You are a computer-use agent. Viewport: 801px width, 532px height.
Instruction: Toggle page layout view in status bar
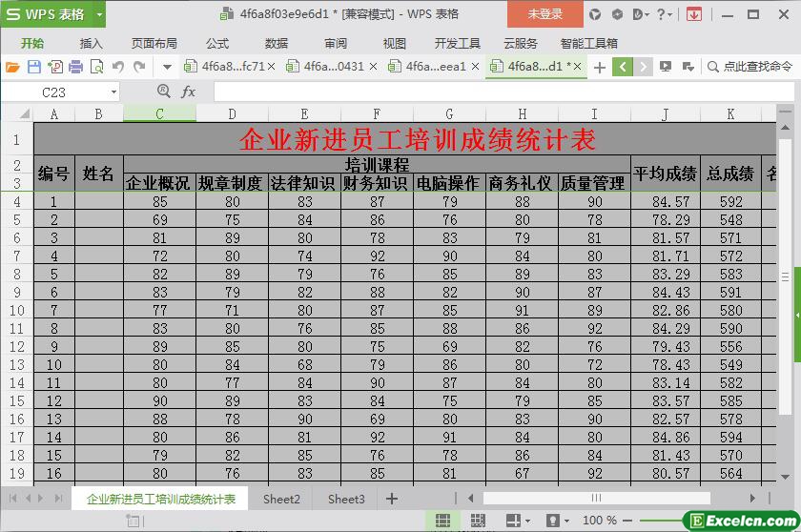(x=478, y=521)
